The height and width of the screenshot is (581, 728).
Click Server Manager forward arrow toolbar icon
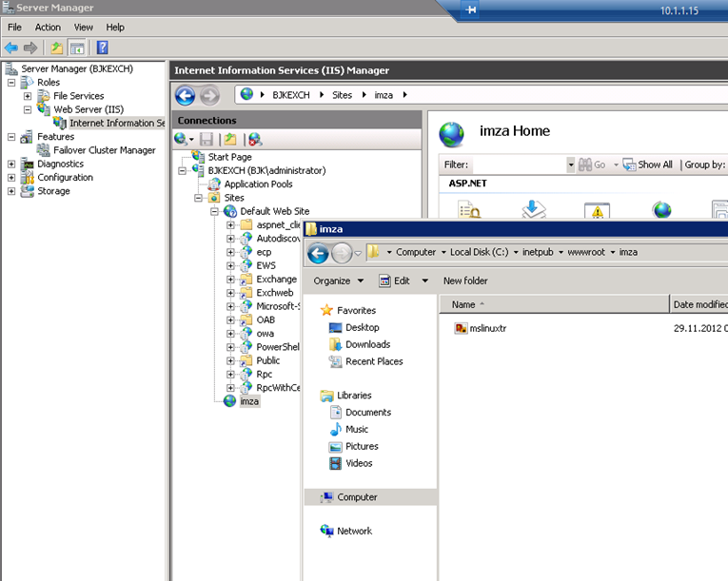(x=30, y=48)
